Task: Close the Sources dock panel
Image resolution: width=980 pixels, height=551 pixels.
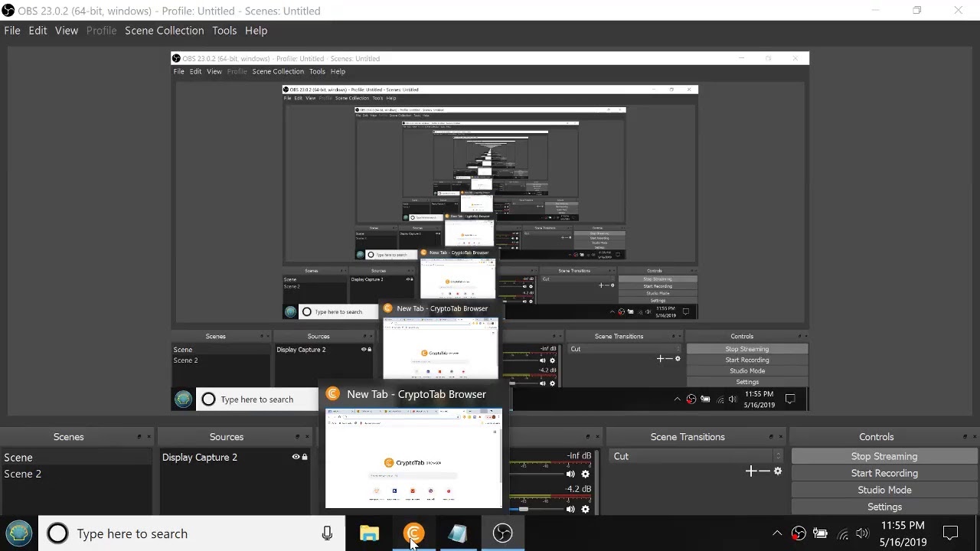Action: coord(306,437)
